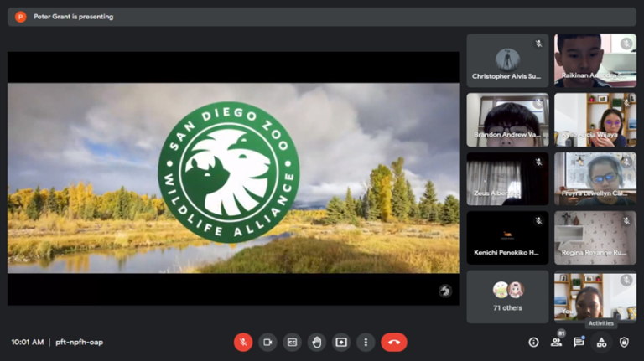This screenshot has height=361, width=644.
Task: Select Christopher Alvis's video tile
Action: pos(507,60)
